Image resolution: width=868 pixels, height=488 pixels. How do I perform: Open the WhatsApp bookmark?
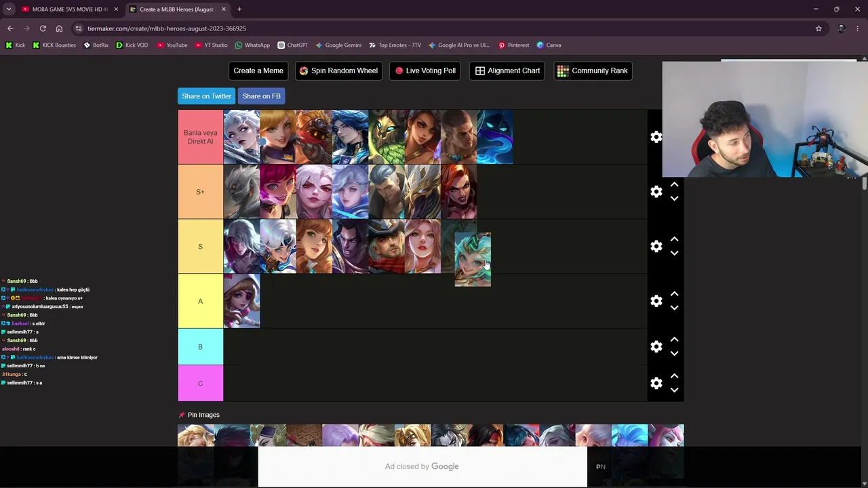pyautogui.click(x=252, y=45)
